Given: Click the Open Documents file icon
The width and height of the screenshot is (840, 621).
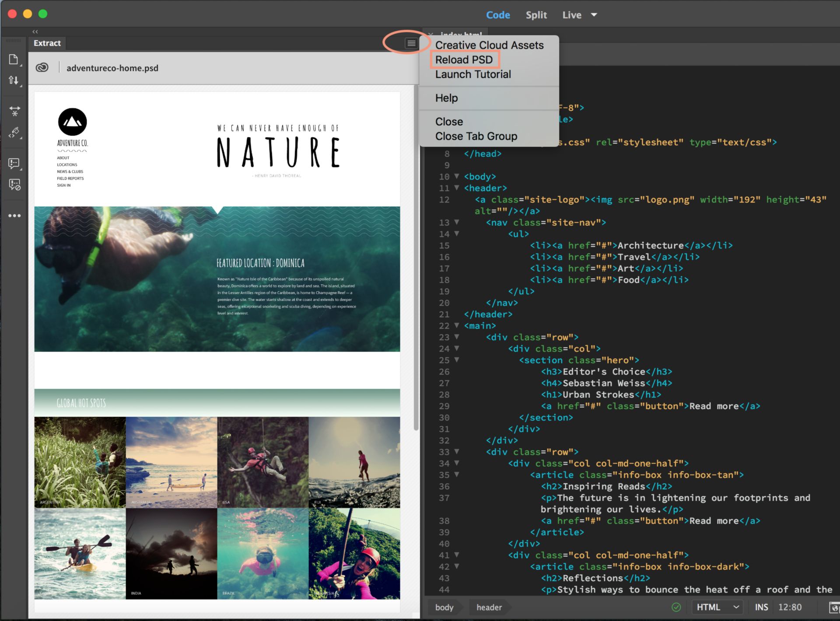Looking at the screenshot, I should pos(14,60).
